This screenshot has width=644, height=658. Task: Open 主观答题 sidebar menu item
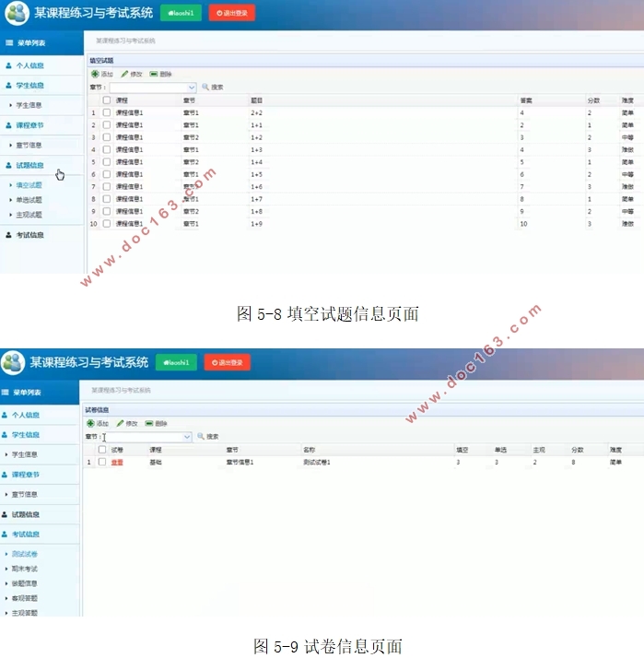(x=25, y=613)
